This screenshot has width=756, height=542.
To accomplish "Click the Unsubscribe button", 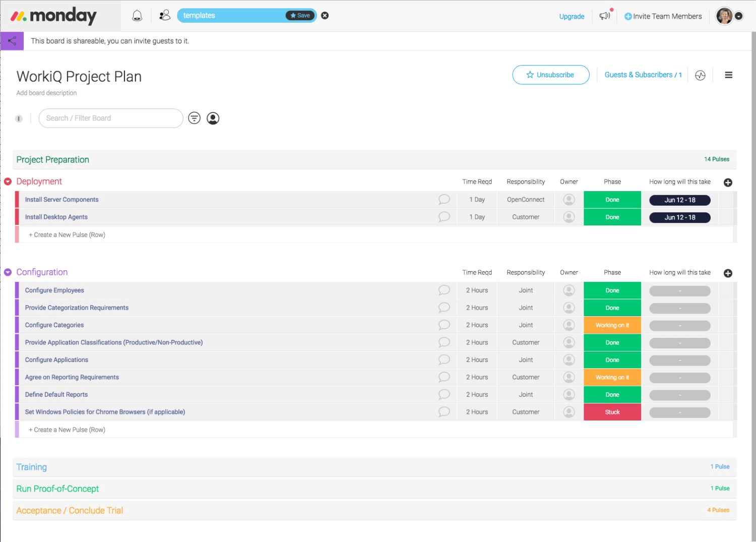I will click(x=551, y=75).
